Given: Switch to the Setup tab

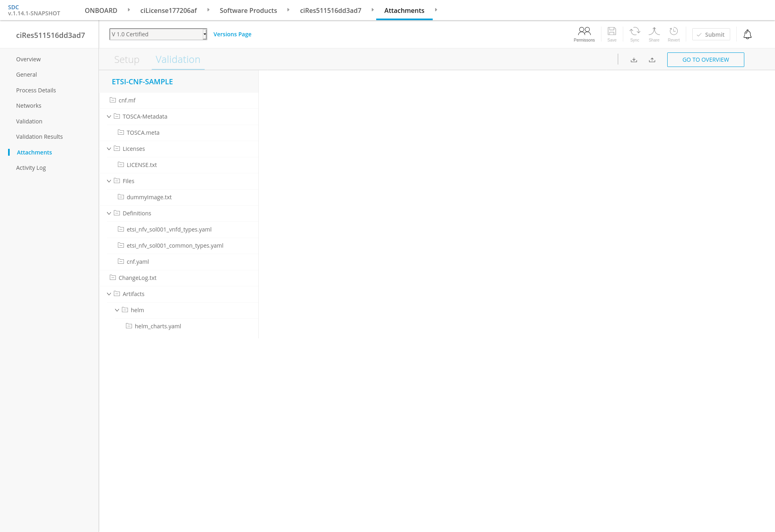Looking at the screenshot, I should click(127, 60).
